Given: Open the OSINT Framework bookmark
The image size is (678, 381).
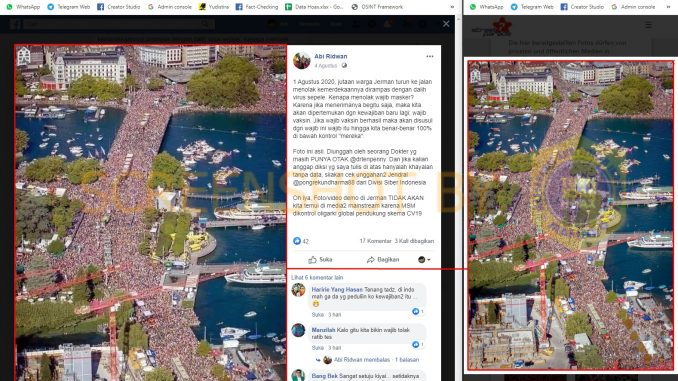Looking at the screenshot, I should [x=377, y=7].
